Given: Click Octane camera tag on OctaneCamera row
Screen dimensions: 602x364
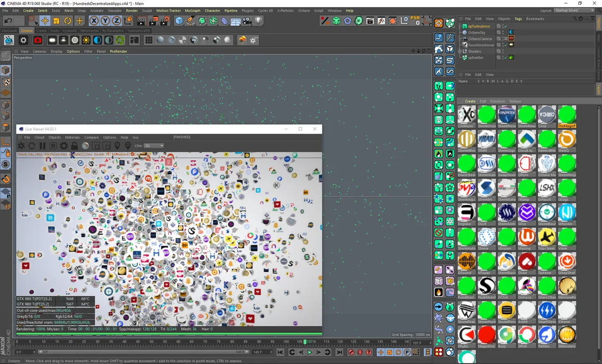Looking at the screenshot, I should 511,39.
